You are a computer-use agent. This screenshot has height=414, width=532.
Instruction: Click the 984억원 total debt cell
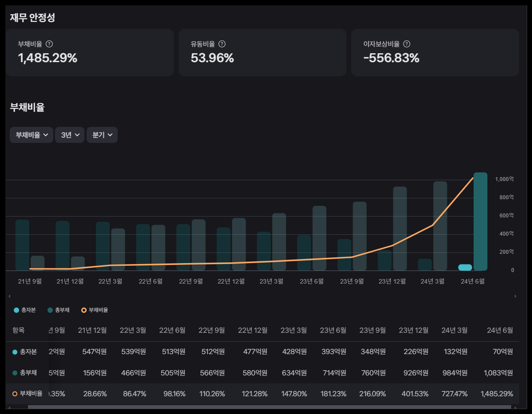click(455, 373)
